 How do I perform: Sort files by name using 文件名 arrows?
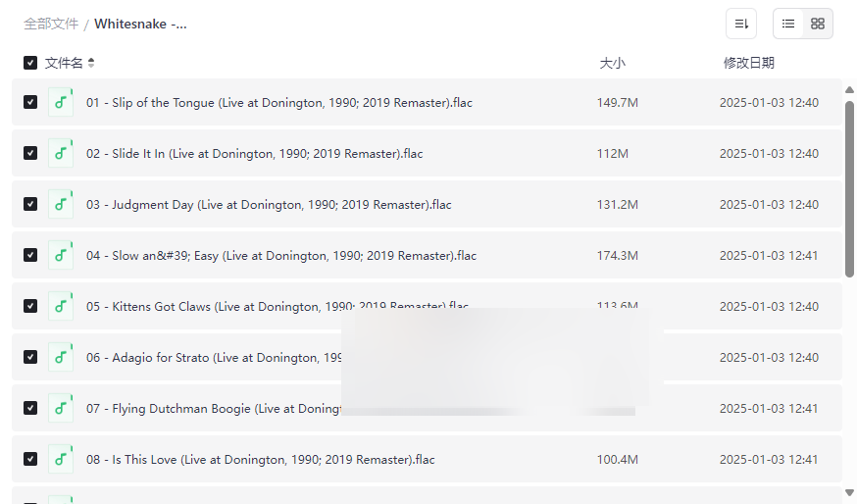coord(91,63)
